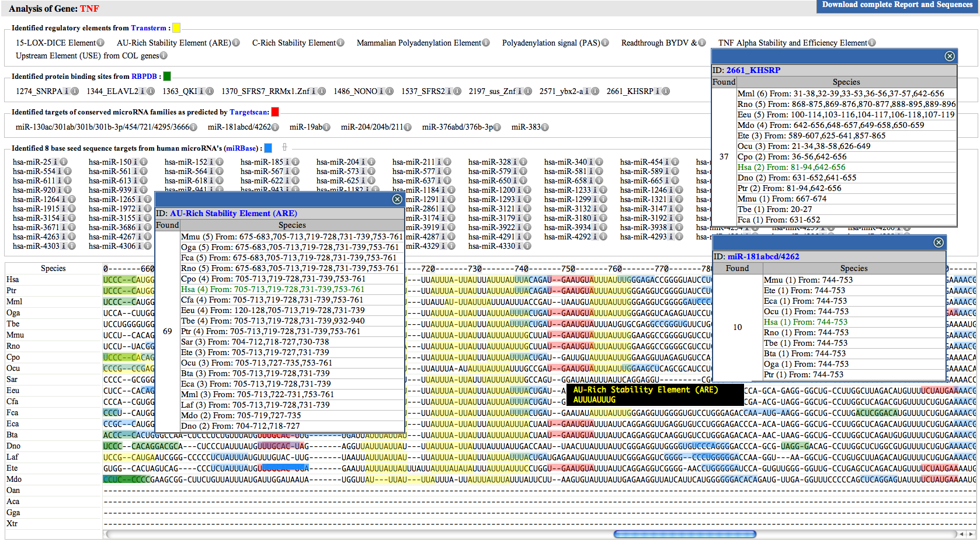This screenshot has width=980, height=542.
Task: Click round info icon after hsa-miR-25
Action: tap(64, 162)
